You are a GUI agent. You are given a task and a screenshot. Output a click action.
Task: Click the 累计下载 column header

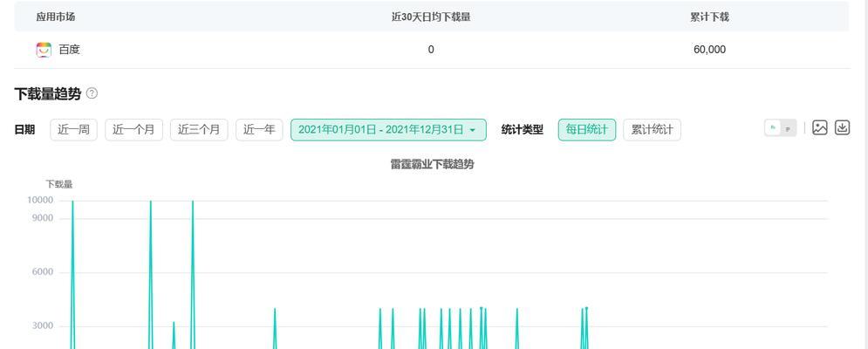[710, 17]
